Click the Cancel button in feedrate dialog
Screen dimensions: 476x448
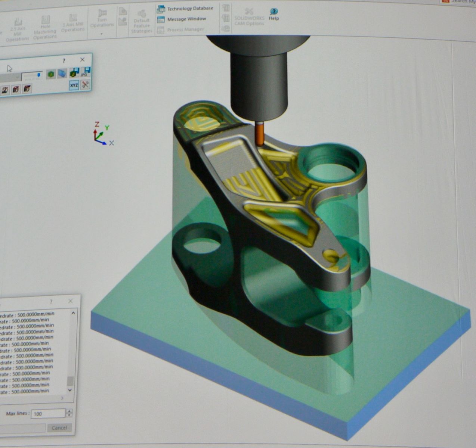pos(59,428)
